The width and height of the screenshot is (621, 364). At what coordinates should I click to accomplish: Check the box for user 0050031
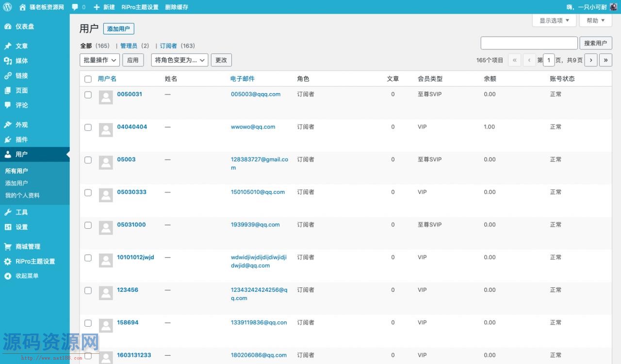coord(88,95)
